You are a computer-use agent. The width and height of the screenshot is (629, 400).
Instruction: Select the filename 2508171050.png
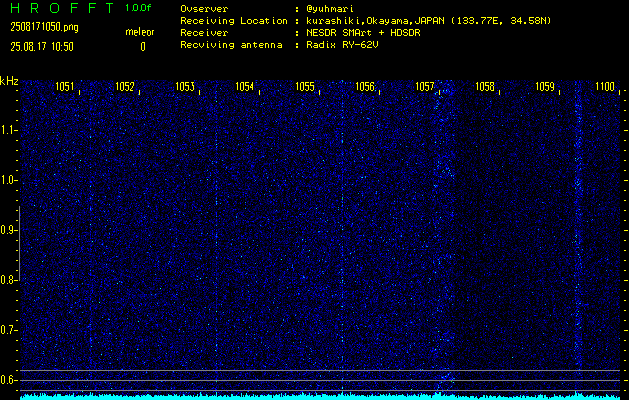pyautogui.click(x=45, y=27)
